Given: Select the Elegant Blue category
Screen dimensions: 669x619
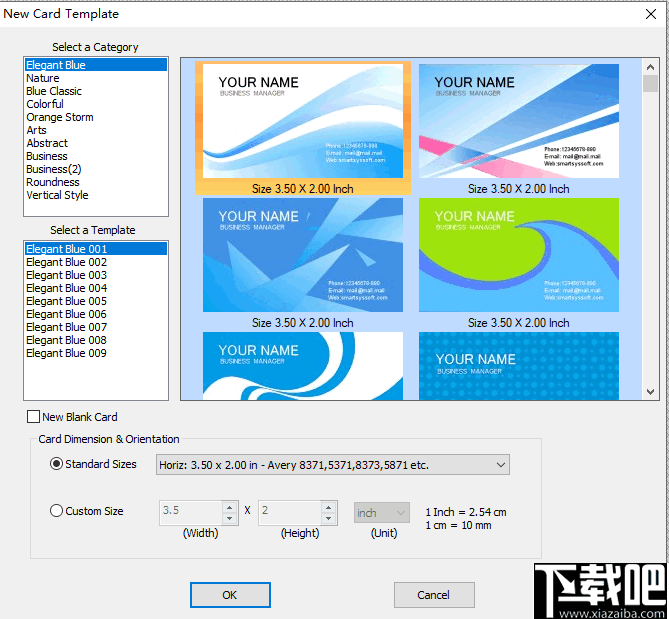Looking at the screenshot, I should click(96, 65).
